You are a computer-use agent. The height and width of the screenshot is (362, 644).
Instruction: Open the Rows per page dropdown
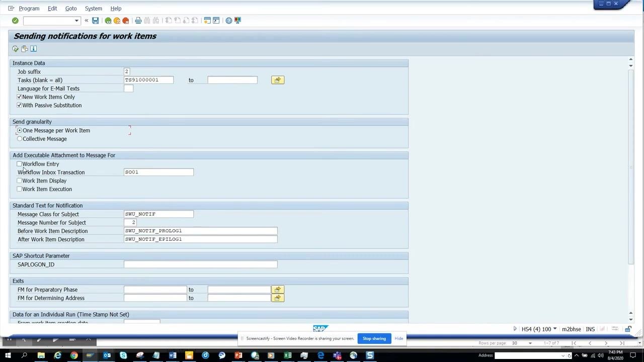click(x=530, y=343)
